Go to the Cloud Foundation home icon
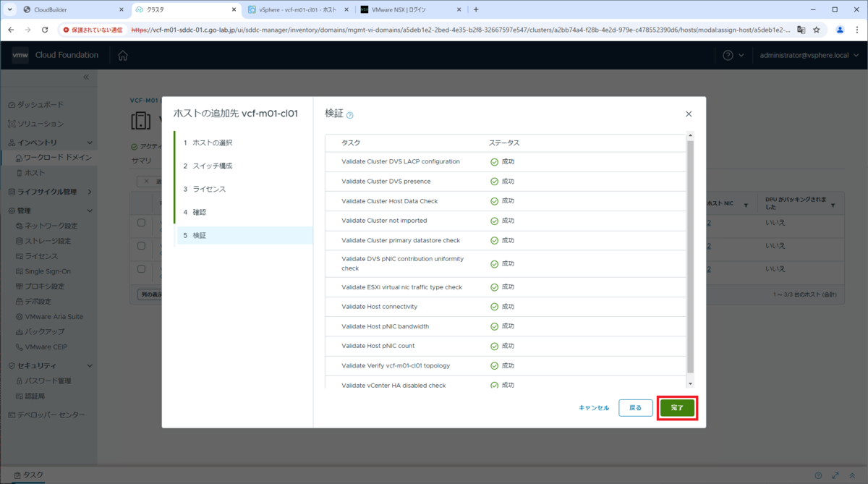 [x=123, y=56]
